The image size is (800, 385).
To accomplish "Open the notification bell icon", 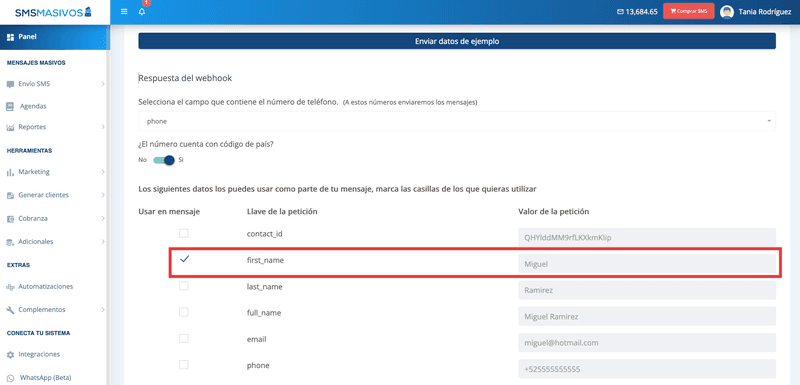I will point(142,12).
